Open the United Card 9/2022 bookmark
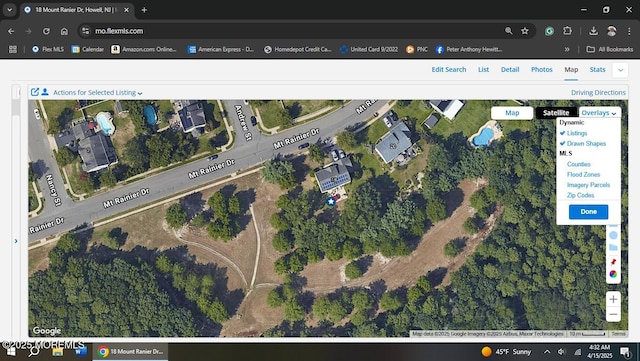Image resolution: width=640 pixels, height=361 pixels. (x=369, y=49)
